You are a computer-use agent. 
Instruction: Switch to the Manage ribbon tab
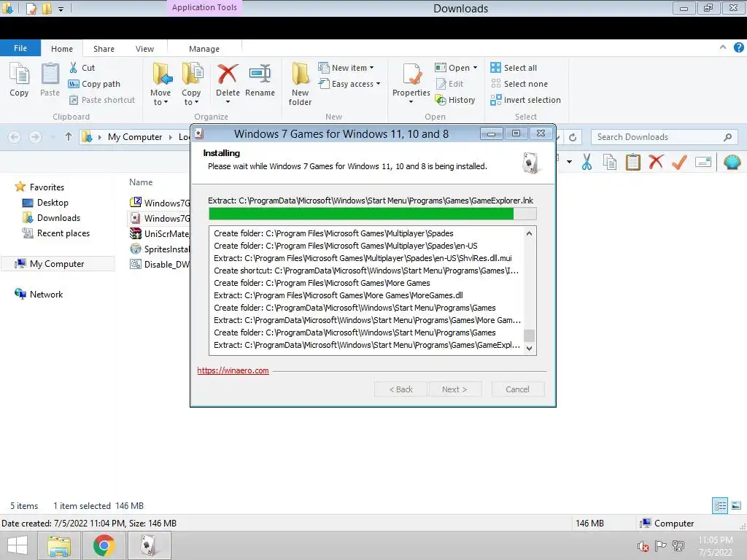(x=204, y=49)
